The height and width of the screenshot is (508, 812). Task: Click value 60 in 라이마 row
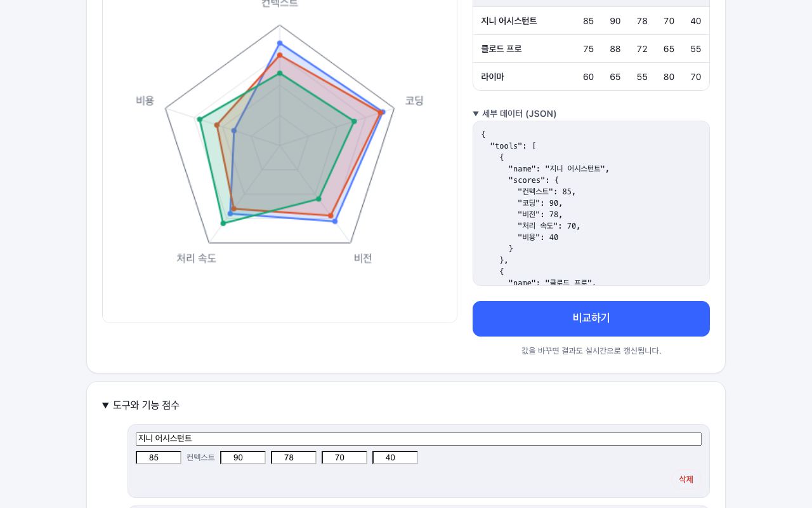(588, 77)
